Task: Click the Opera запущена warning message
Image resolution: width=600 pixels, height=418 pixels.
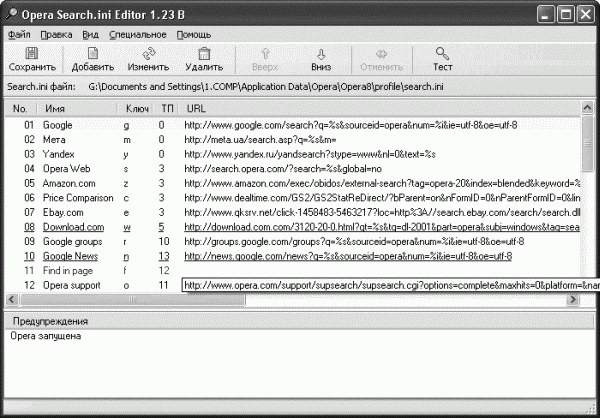Action: click(x=46, y=336)
